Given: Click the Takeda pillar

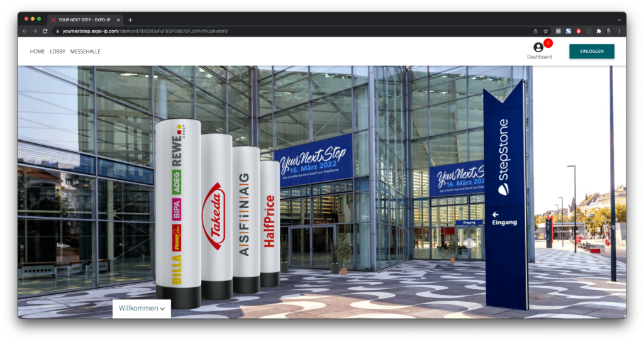Looking at the screenshot, I should [x=216, y=216].
